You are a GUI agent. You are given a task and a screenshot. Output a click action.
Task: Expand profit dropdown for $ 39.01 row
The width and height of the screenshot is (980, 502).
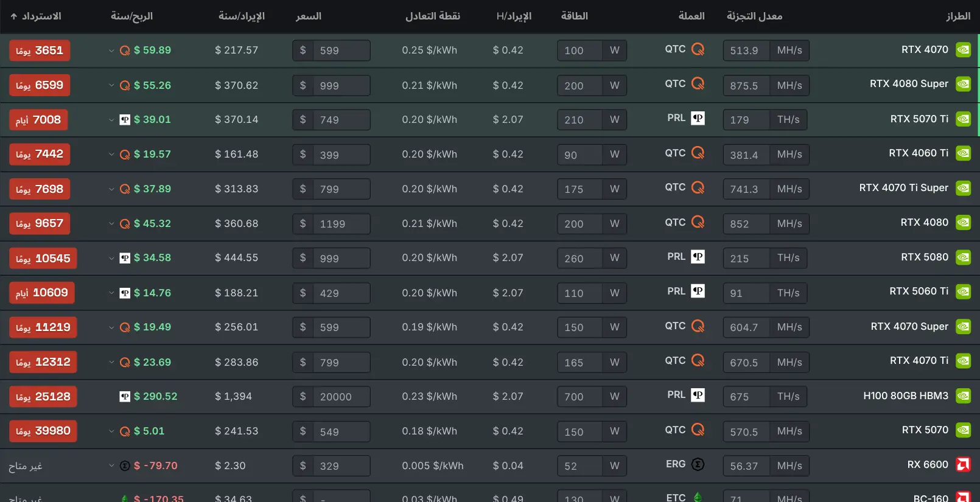(x=111, y=120)
